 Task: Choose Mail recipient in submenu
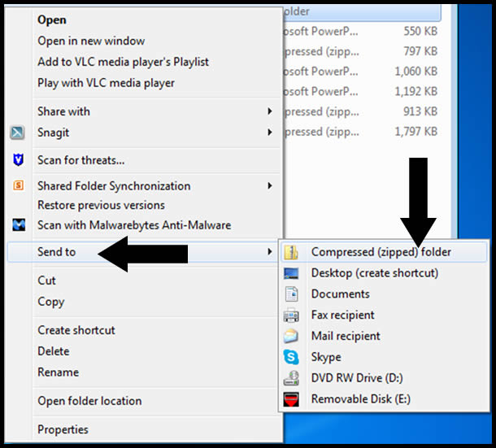(346, 336)
